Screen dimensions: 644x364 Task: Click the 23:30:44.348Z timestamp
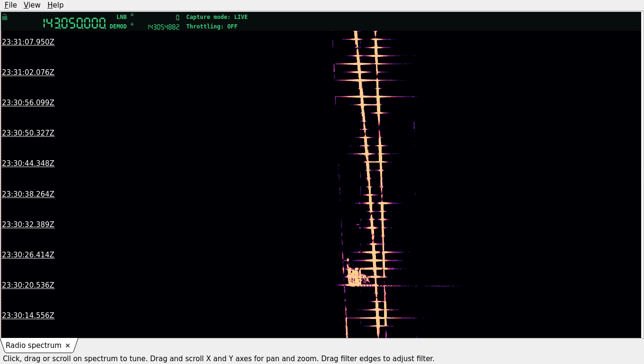pos(28,163)
